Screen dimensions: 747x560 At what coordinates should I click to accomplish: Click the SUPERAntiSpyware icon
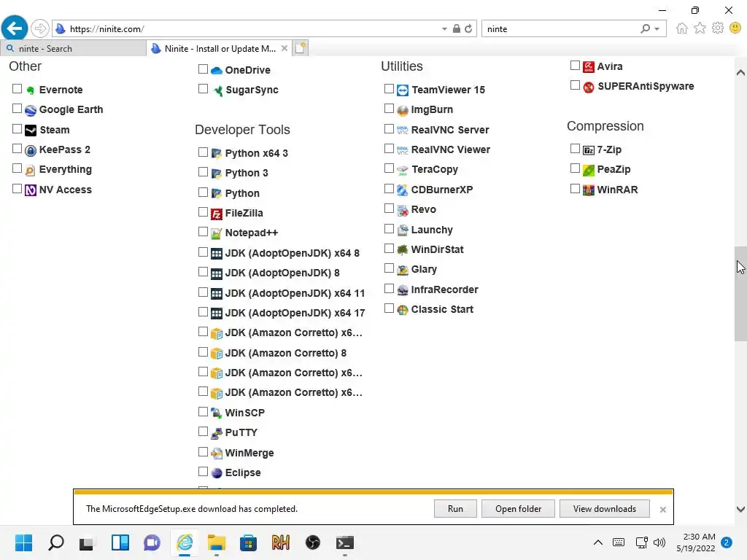coord(589,87)
